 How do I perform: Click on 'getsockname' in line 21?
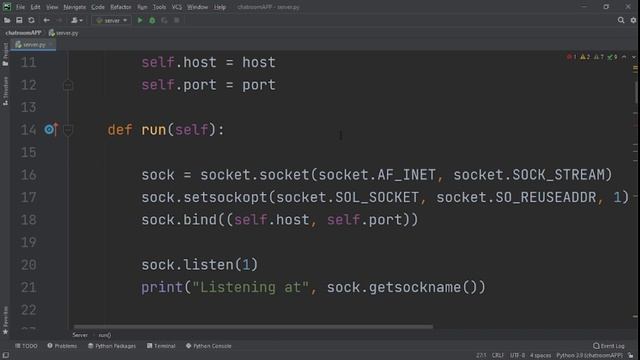click(x=415, y=287)
